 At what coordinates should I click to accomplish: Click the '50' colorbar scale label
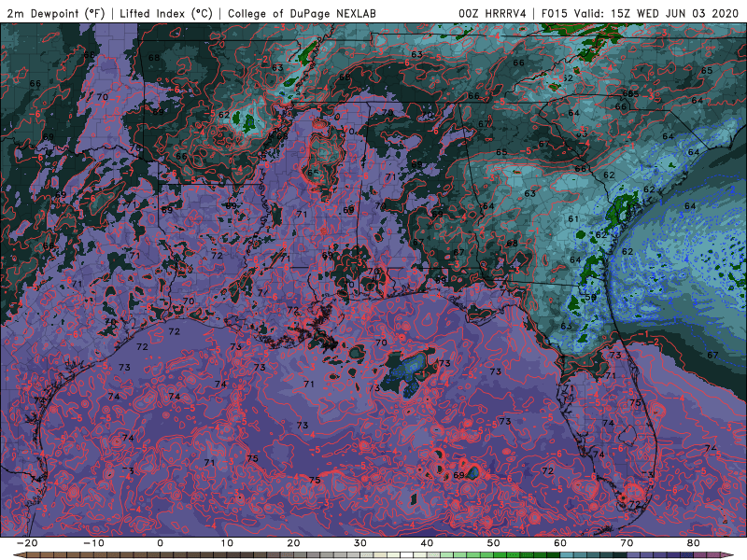494,543
